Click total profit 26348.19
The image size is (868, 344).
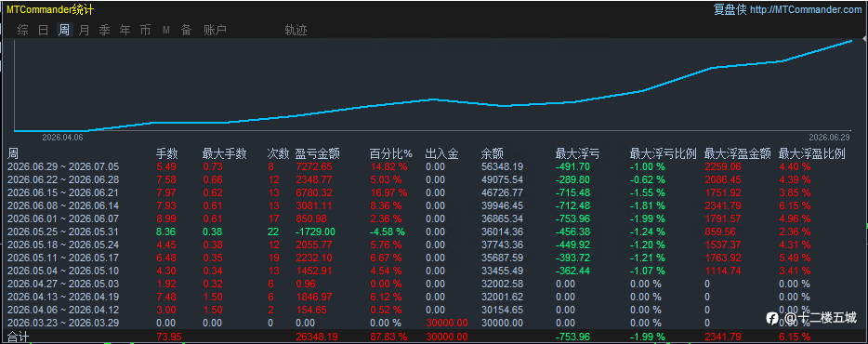tap(317, 337)
